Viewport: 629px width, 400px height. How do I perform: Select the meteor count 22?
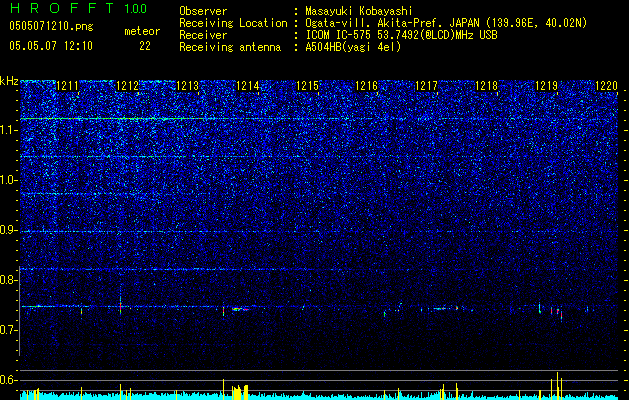tap(145, 46)
